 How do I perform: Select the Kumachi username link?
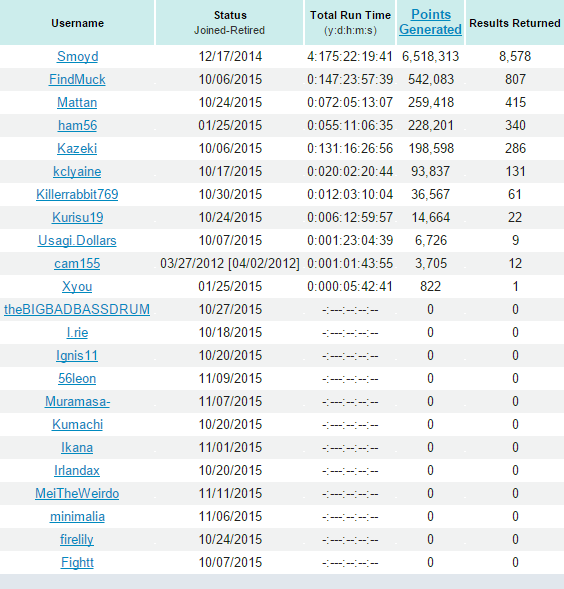[x=77, y=424]
